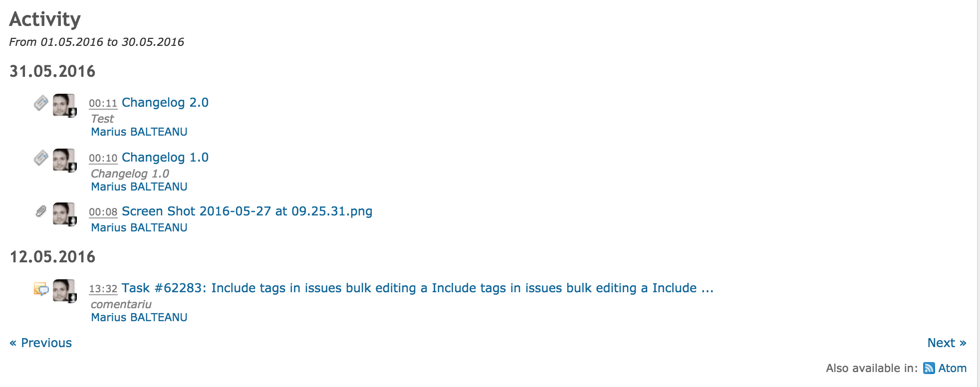Click the 13:32 timestamp

[103, 289]
